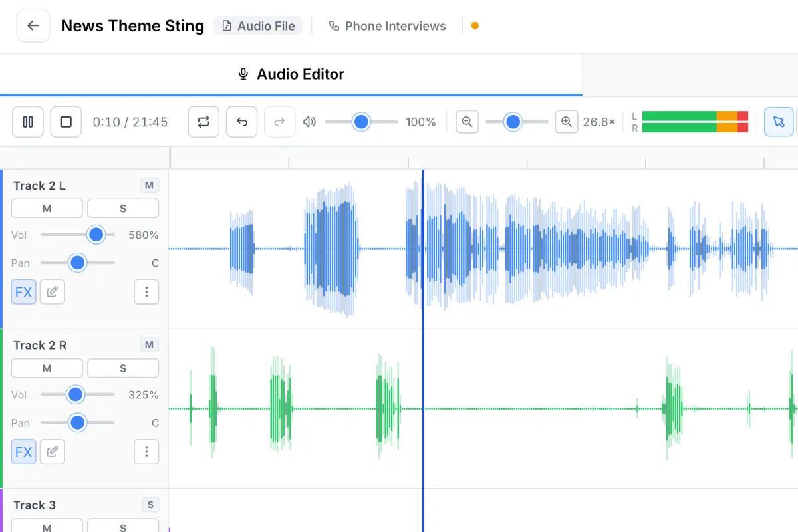The height and width of the screenshot is (532, 798).
Task: Click the 580% volume value
Action: point(144,235)
